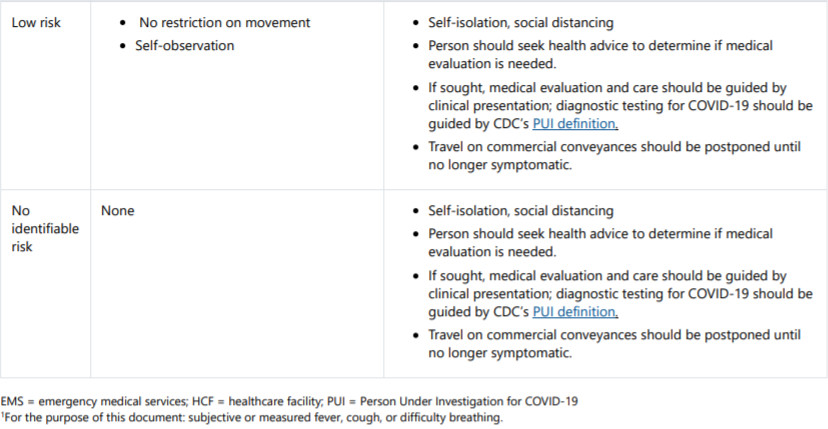Click "Self-isolation, social distancing" in Low risk row

(521, 23)
